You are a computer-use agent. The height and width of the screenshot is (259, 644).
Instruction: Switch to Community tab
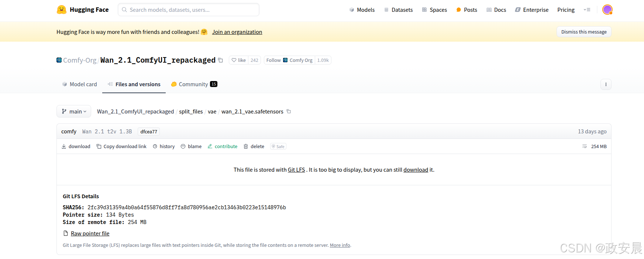click(x=194, y=84)
